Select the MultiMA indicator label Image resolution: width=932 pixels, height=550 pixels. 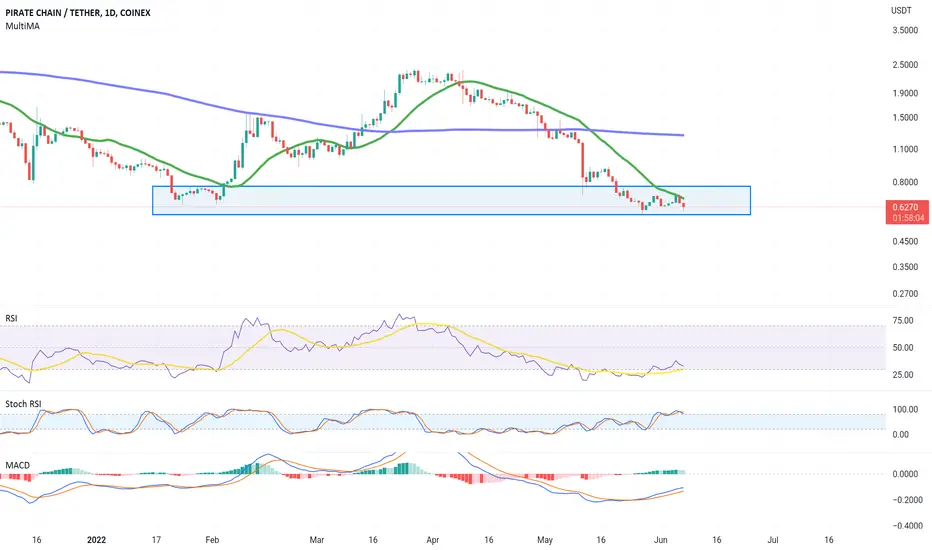23,26
